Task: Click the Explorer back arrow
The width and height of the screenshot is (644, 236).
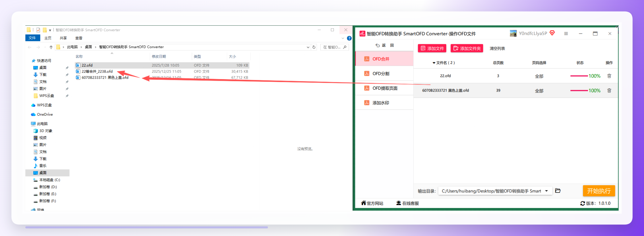Action: click(x=30, y=47)
